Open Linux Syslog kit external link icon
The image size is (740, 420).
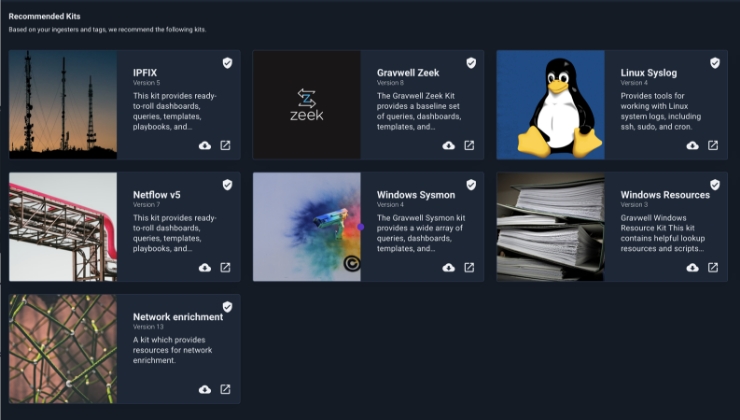click(x=713, y=145)
